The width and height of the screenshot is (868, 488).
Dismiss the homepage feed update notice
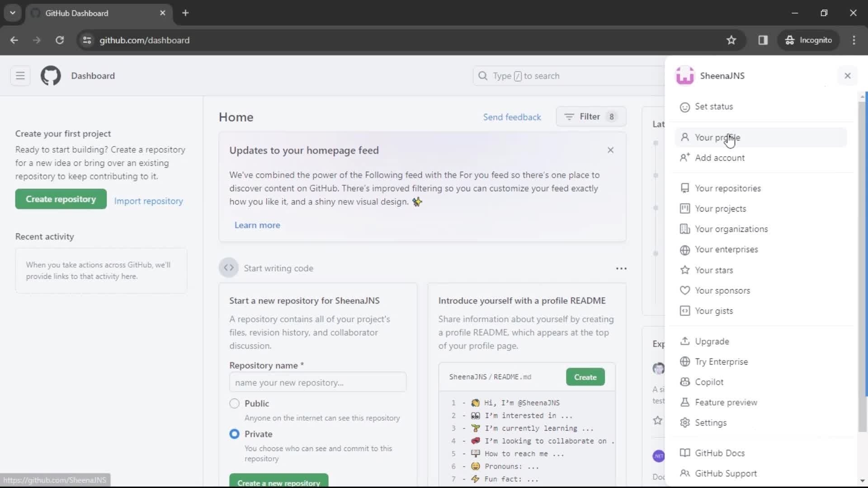click(x=610, y=150)
